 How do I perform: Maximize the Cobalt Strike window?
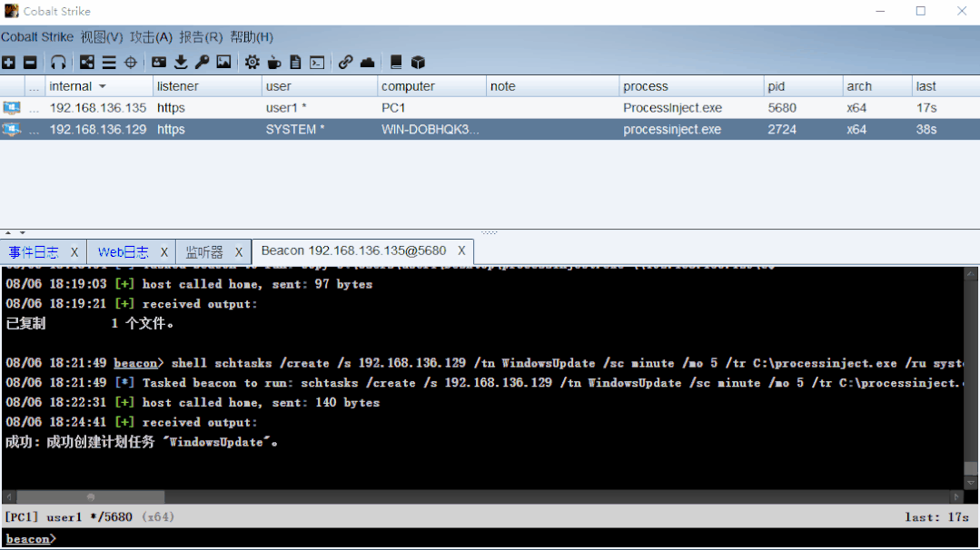click(921, 11)
